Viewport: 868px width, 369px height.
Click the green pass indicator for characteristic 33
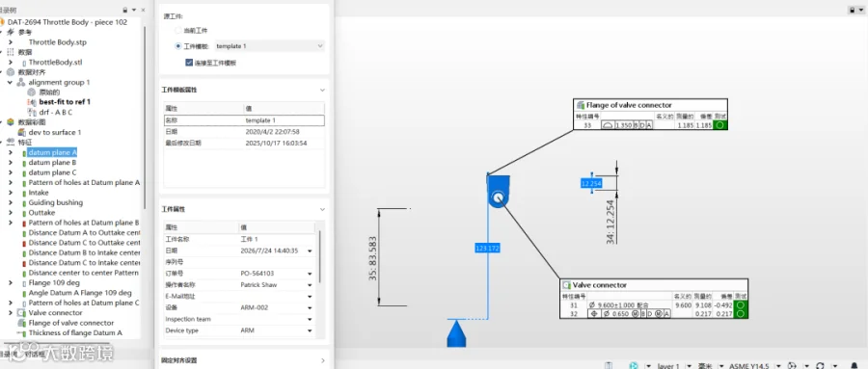(x=720, y=125)
